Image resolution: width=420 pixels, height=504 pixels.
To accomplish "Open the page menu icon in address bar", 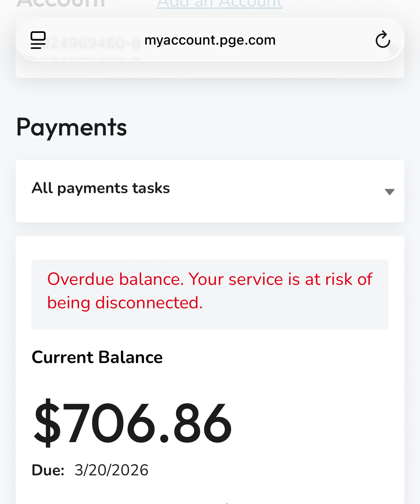I will pos(38,40).
